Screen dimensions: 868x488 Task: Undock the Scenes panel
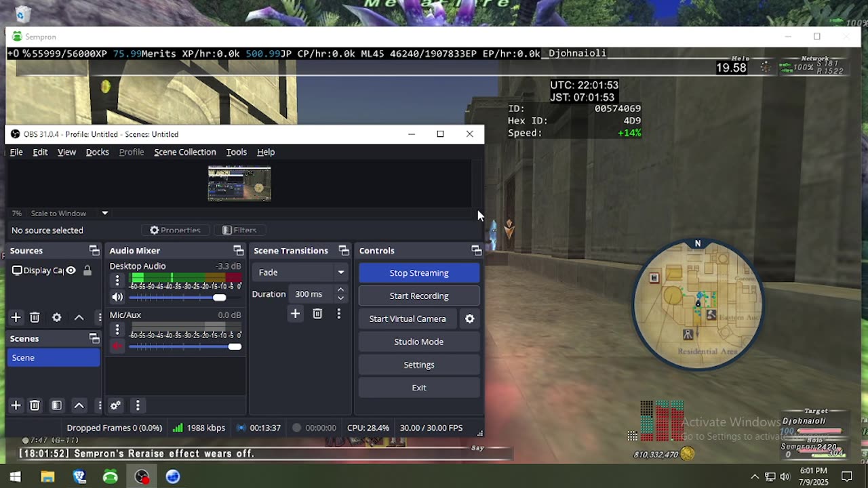tap(94, 339)
